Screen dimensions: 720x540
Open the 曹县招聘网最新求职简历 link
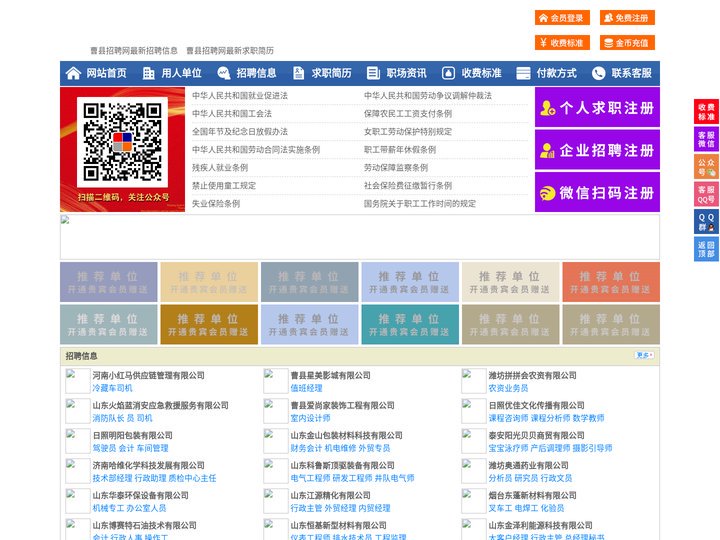(230, 51)
